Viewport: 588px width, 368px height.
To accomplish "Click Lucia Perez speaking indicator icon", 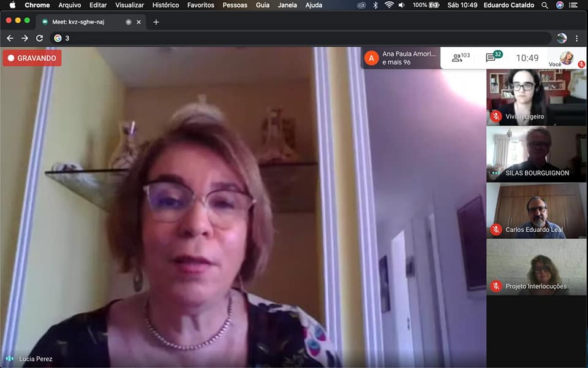I will click(9, 359).
